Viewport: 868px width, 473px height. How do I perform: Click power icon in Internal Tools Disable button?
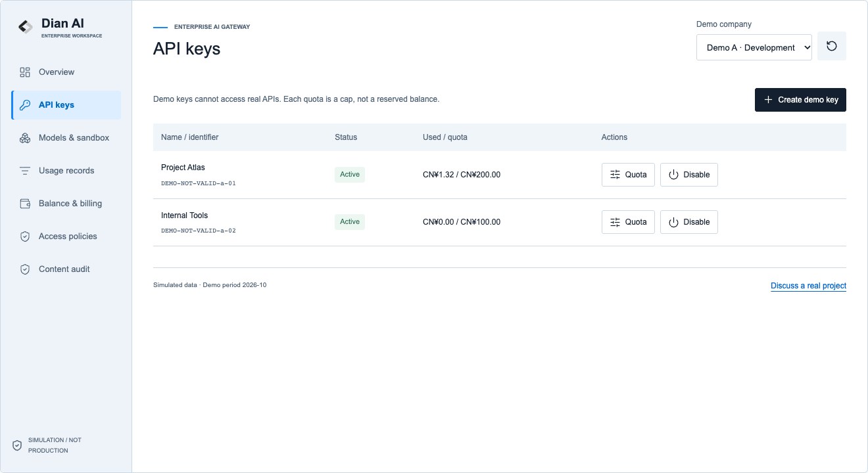(673, 222)
